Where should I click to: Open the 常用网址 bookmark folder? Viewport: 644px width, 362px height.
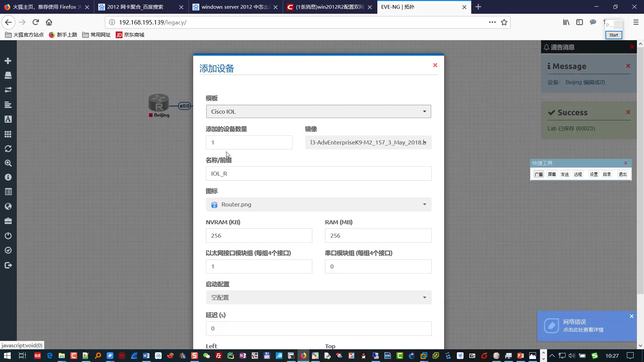(97, 35)
